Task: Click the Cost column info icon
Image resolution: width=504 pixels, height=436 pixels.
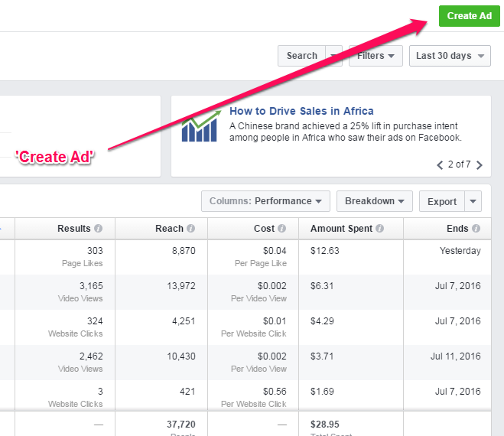Action: tap(282, 229)
